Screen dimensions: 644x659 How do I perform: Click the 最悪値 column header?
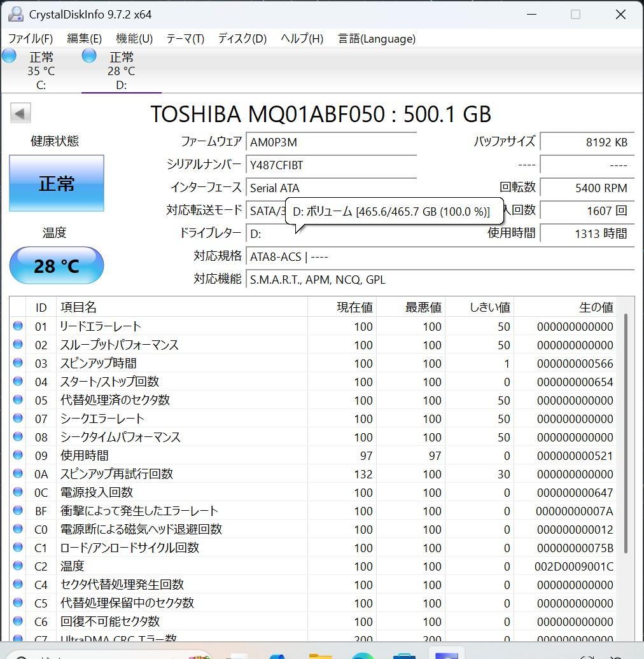[410, 307]
